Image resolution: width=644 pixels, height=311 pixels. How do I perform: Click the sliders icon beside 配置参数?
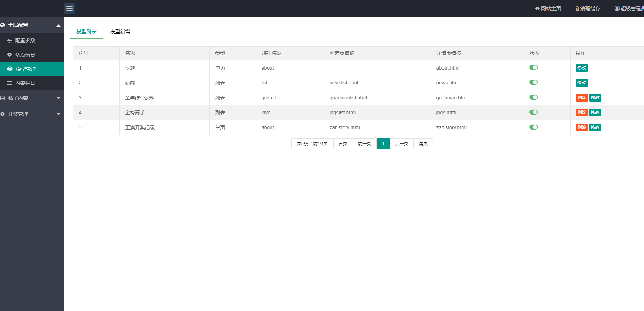(10, 40)
